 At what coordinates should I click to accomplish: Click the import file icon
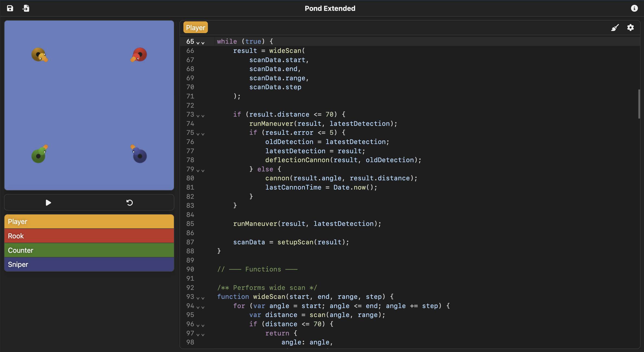click(x=26, y=8)
